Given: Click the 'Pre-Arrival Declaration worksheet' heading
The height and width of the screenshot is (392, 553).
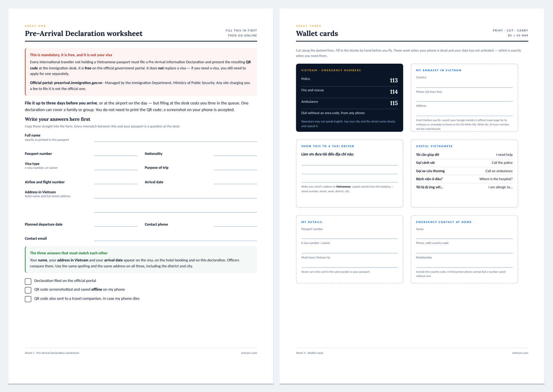Looking at the screenshot, I should coord(84,34).
